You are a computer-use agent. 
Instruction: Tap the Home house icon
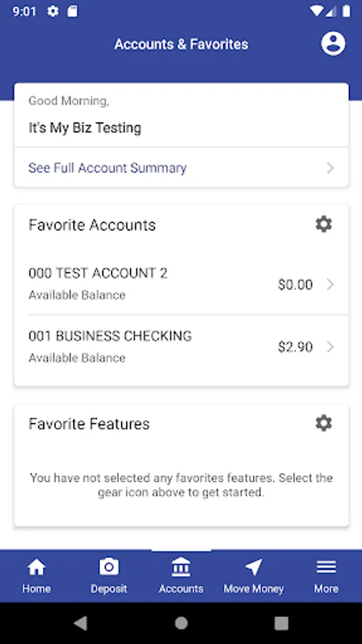coord(36,567)
